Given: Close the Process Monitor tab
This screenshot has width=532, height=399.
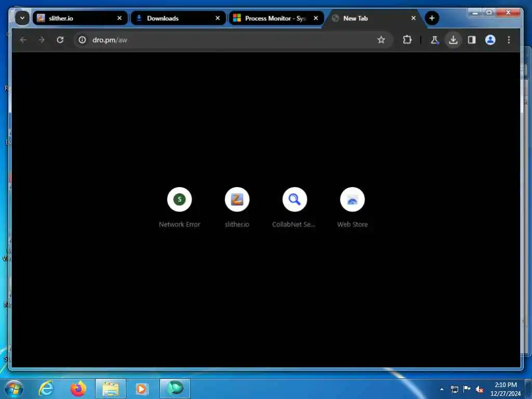Looking at the screenshot, I should click(316, 18).
